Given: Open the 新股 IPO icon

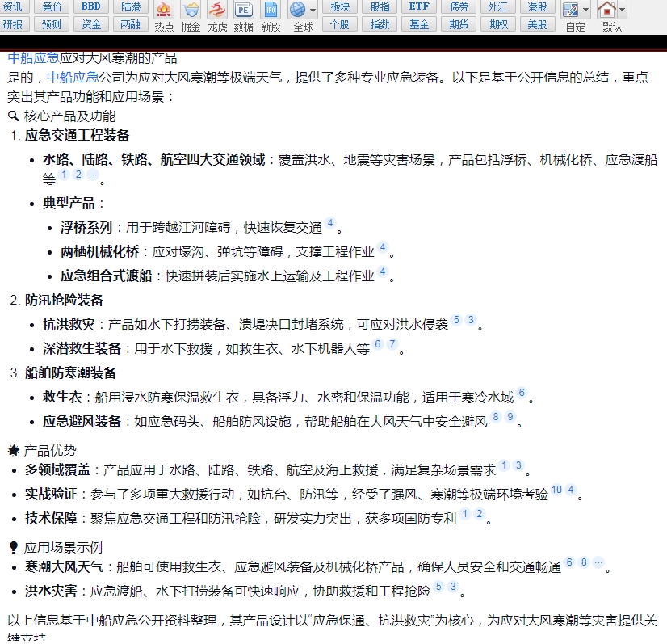Looking at the screenshot, I should (x=271, y=16).
